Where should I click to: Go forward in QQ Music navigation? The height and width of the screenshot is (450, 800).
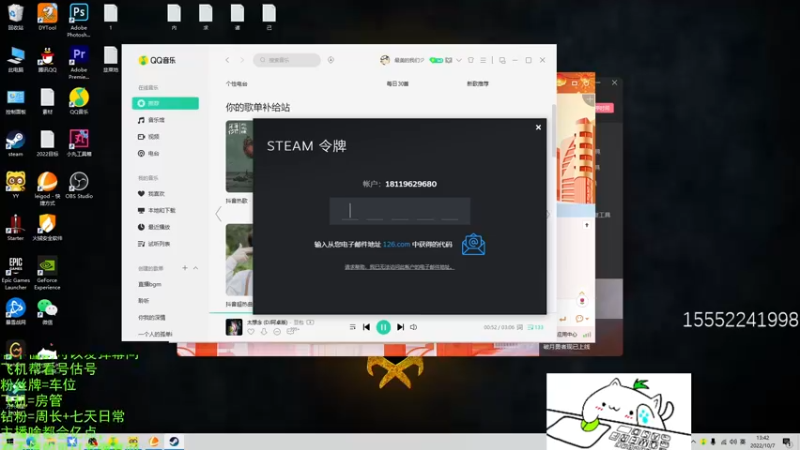pos(242,60)
